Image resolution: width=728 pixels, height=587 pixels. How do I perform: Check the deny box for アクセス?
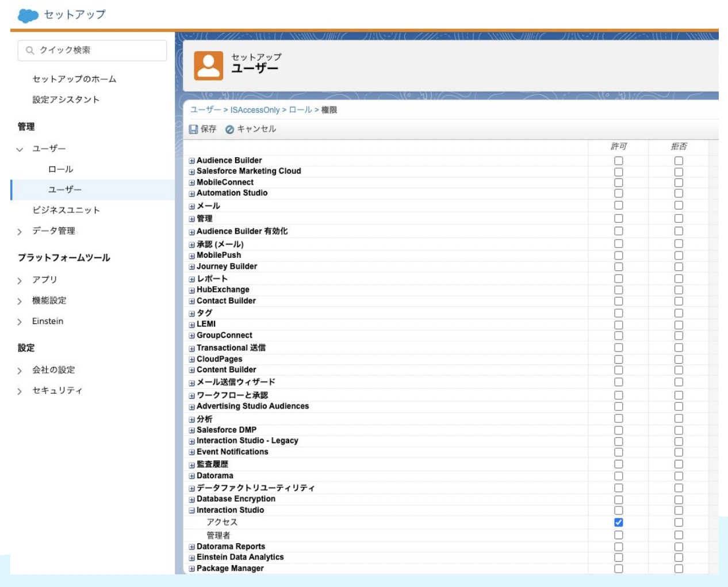pos(679,523)
